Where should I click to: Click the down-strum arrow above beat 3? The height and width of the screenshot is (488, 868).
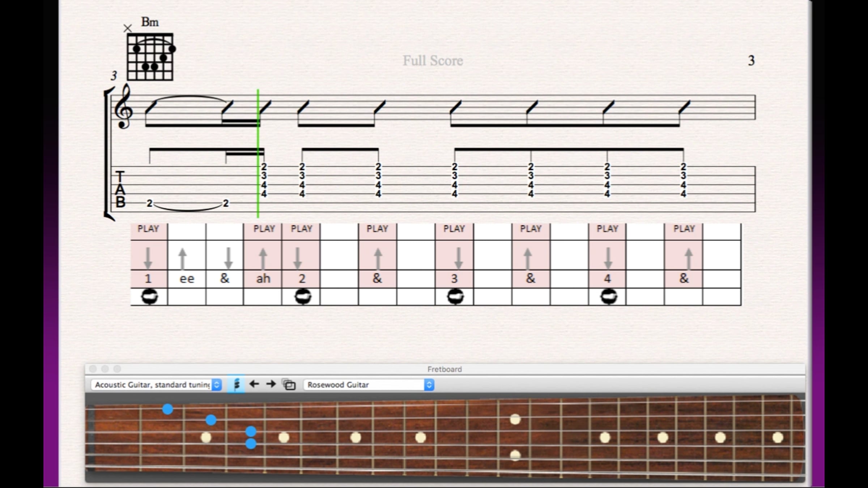[458, 258]
